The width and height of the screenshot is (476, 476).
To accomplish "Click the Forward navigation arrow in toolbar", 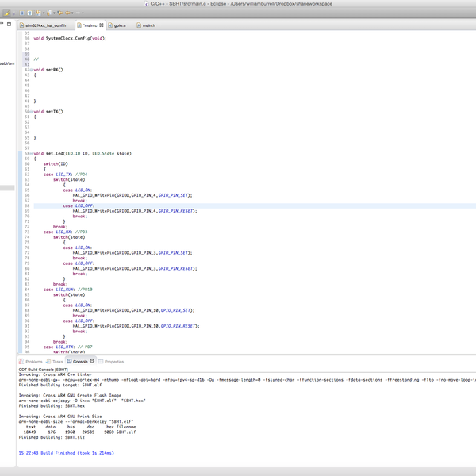I will pos(79,13).
